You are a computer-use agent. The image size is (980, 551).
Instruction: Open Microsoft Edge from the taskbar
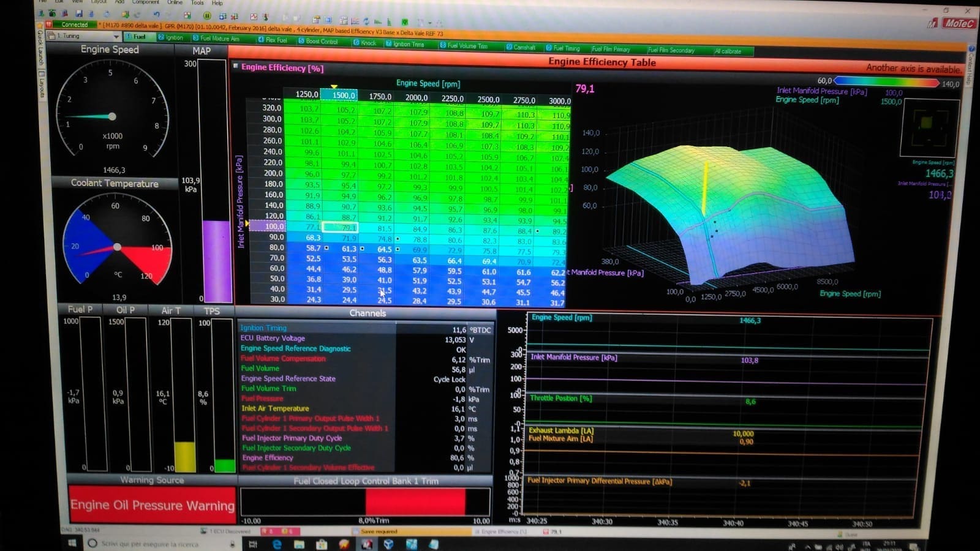pos(277,544)
